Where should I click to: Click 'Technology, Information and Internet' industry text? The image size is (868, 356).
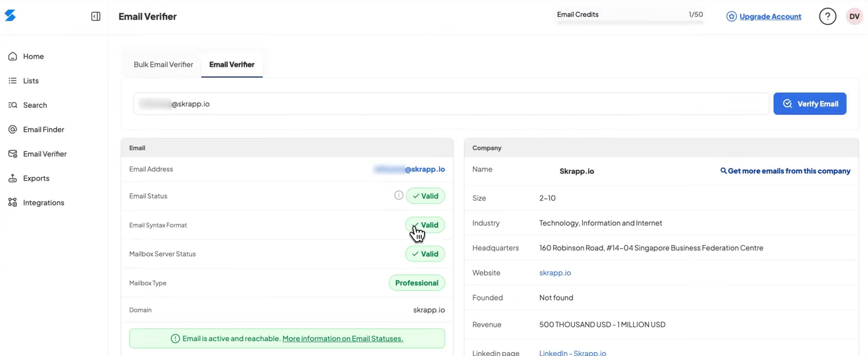click(x=600, y=223)
